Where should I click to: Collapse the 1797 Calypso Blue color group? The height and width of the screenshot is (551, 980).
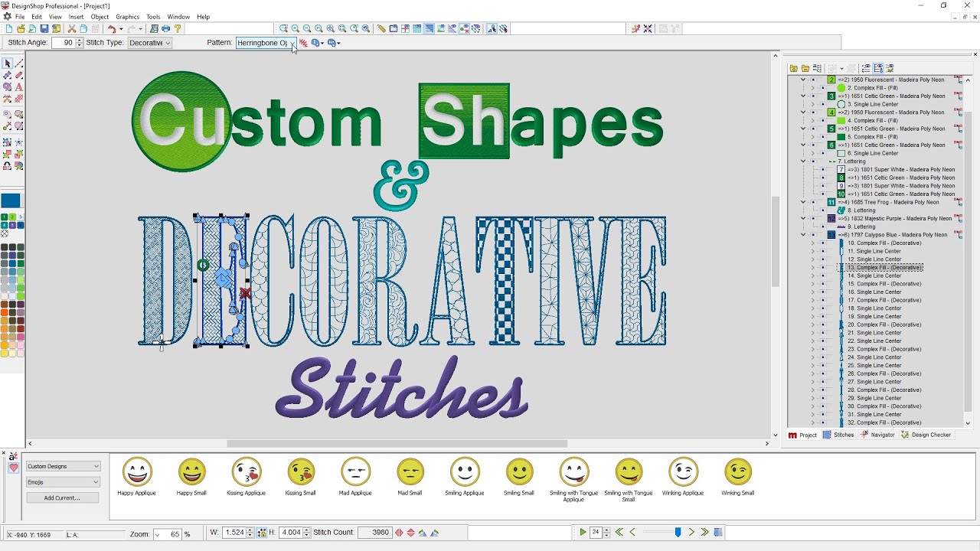802,235
